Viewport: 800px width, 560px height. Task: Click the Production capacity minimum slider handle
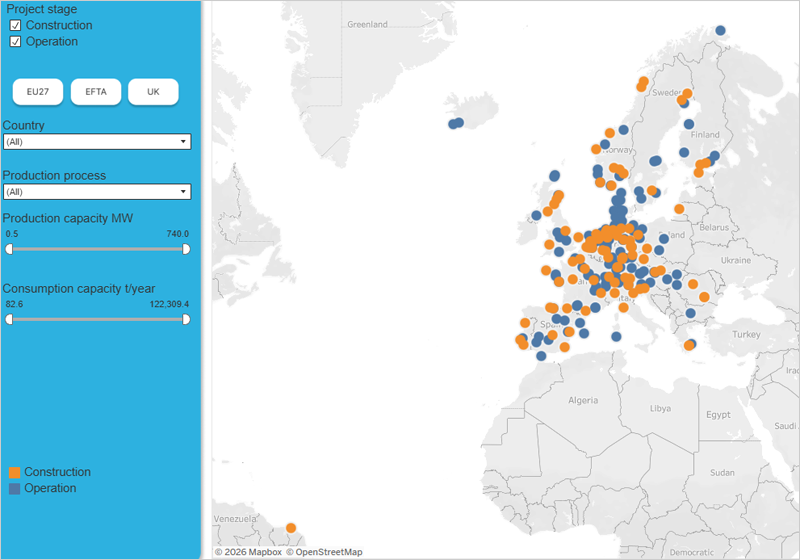(9, 249)
